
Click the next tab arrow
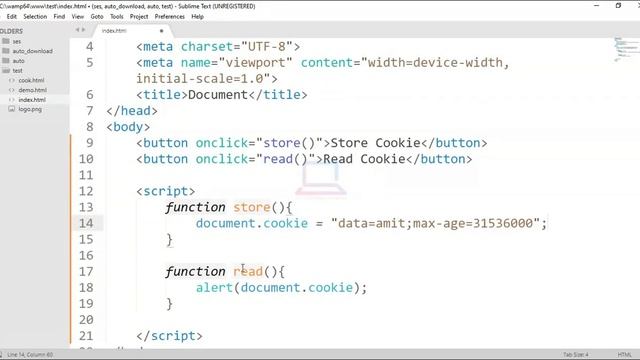(x=84, y=30)
